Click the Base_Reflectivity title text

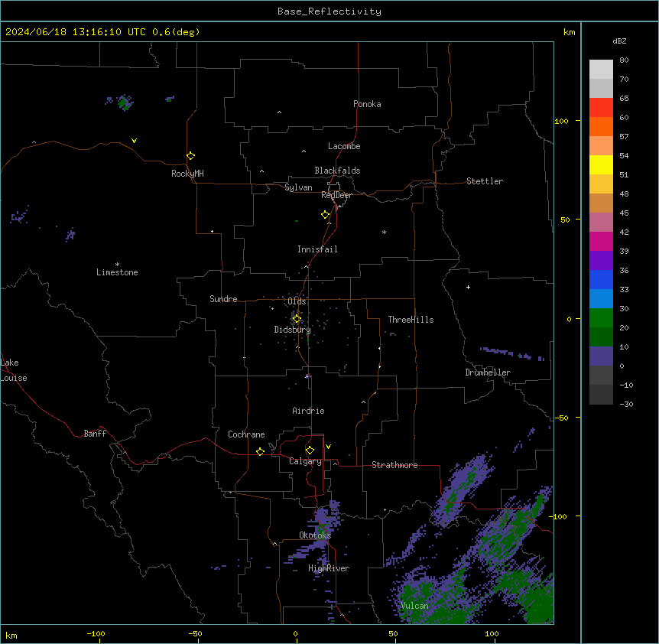tap(329, 11)
